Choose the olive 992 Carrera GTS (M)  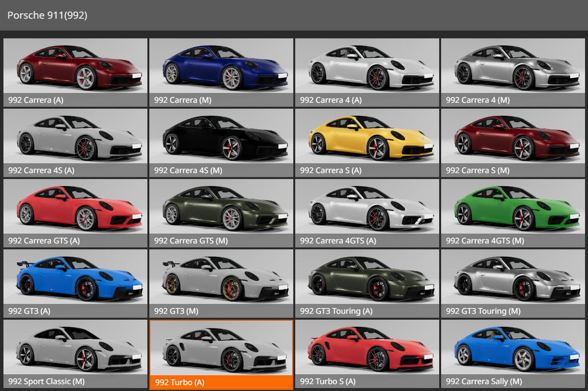pyautogui.click(x=221, y=209)
